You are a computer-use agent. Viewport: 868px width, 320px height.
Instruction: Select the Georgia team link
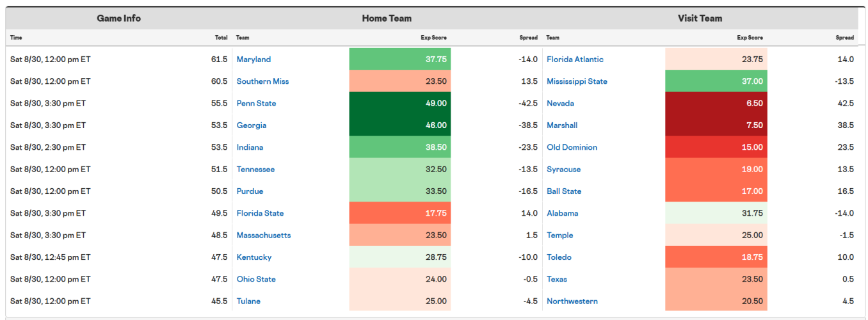pyautogui.click(x=252, y=125)
